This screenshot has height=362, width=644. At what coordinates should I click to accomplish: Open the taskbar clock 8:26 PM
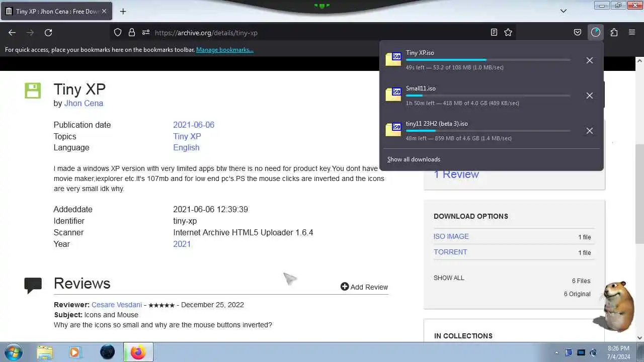(x=618, y=352)
